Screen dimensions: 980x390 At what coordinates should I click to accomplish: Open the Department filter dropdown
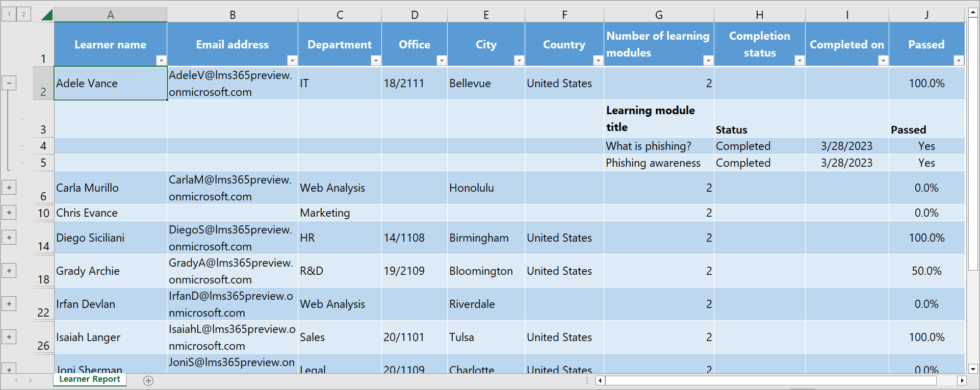[375, 61]
